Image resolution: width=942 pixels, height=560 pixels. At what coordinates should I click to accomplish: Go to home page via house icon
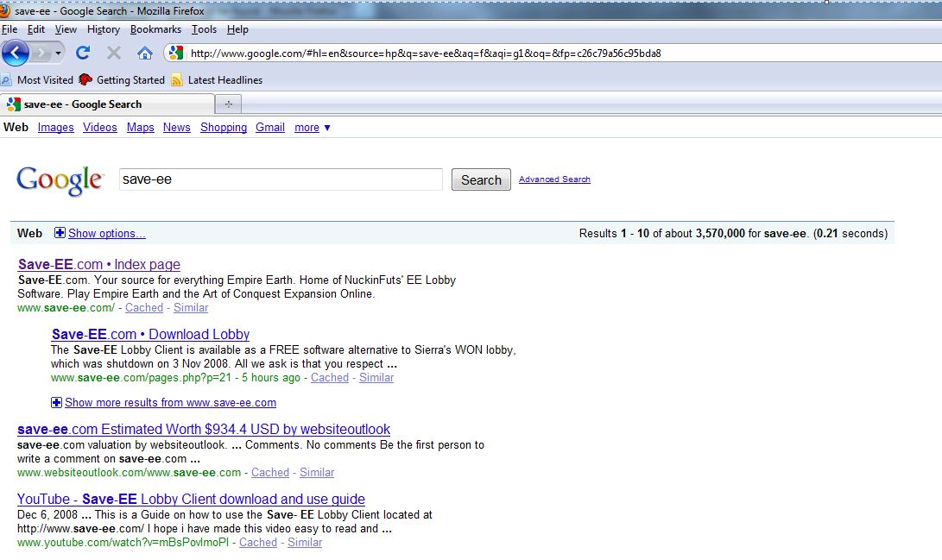pyautogui.click(x=145, y=53)
